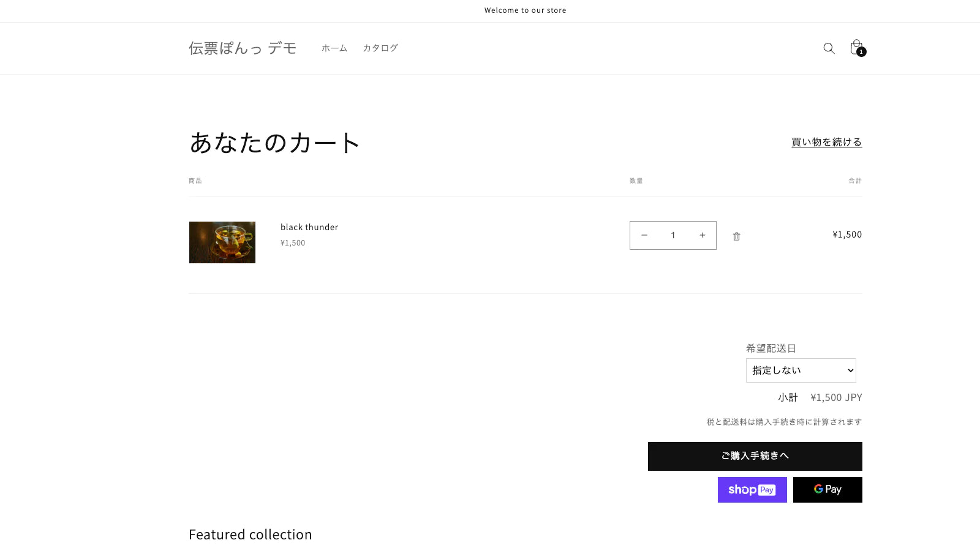The image size is (980, 551).
Task: Decrease quantity with the minus button
Action: 644,235
